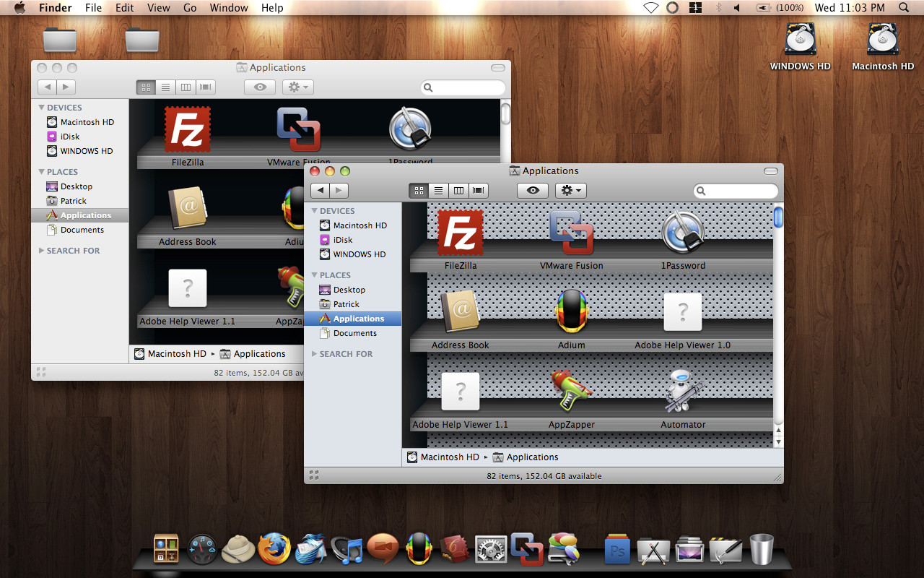
Task: Open the View menu
Action: (x=158, y=8)
